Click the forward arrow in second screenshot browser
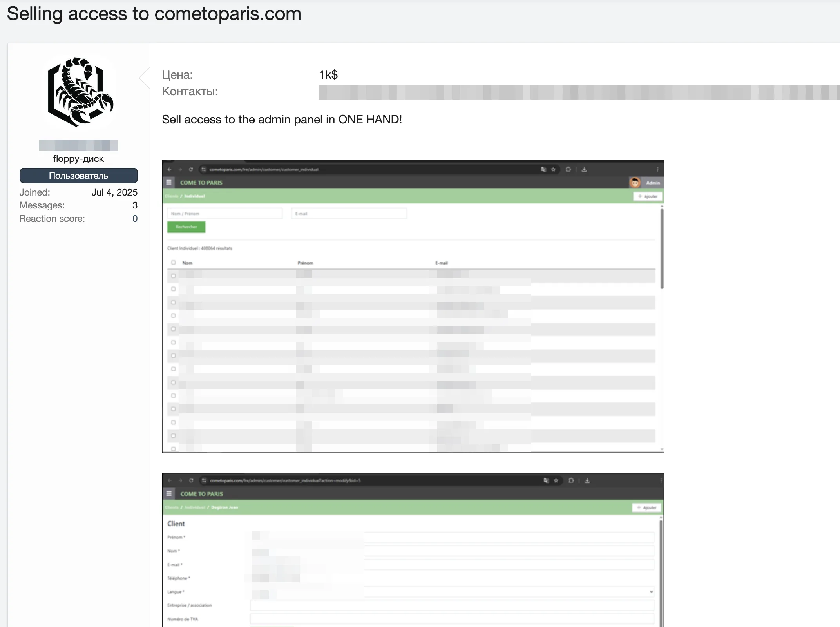 180,480
